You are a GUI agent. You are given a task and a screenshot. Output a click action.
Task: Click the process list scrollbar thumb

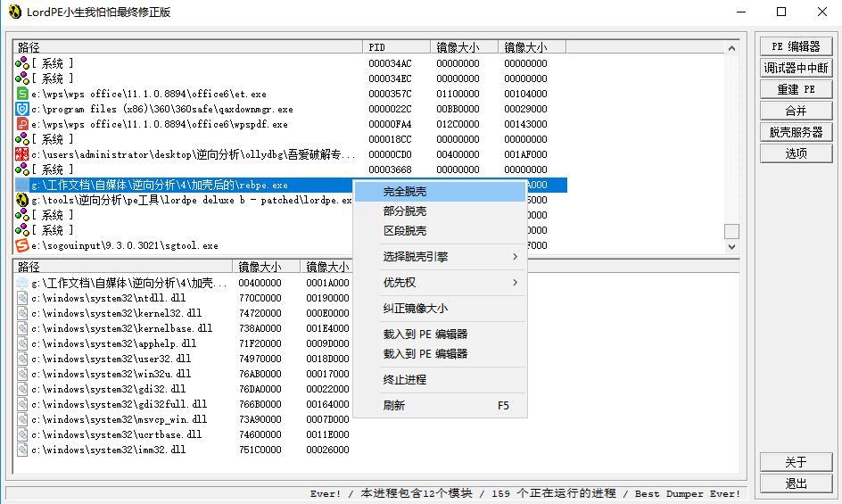click(x=731, y=232)
